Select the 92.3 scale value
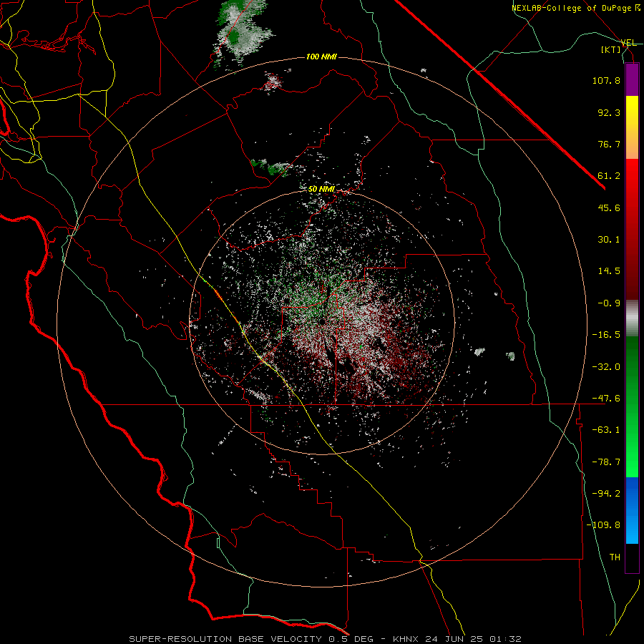Viewport: 644px width, 644px height. pyautogui.click(x=609, y=112)
